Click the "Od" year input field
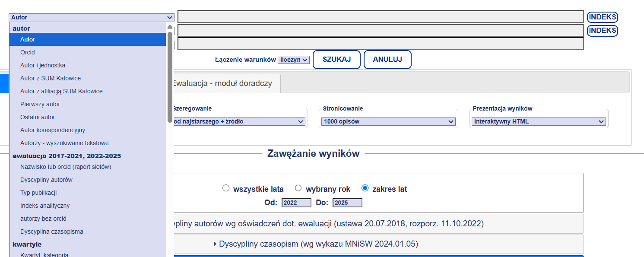 [296, 202]
